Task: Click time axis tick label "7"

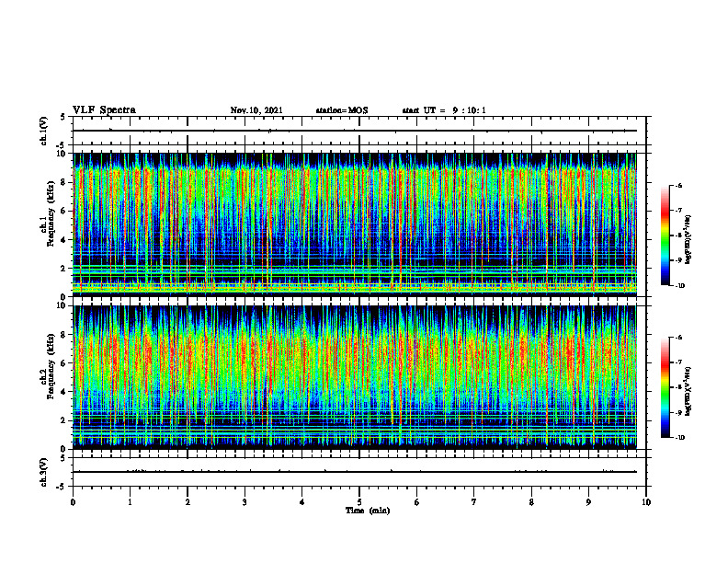Action: coord(474,502)
